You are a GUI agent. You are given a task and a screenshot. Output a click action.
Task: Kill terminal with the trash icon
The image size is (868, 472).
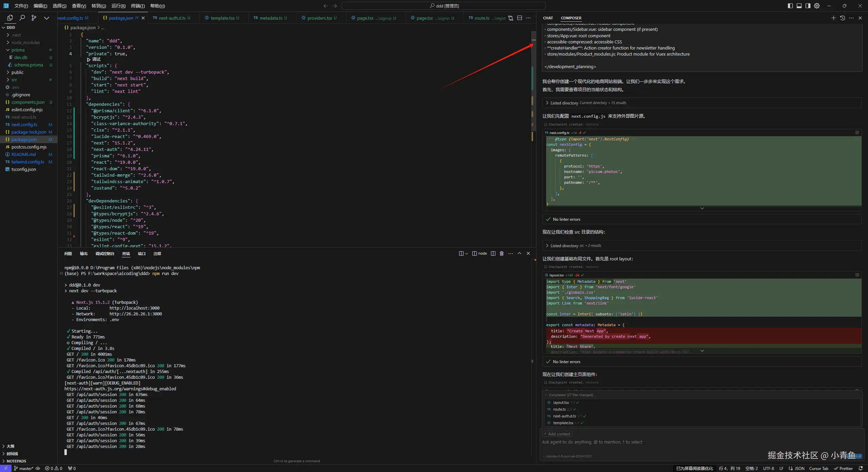pos(502,254)
